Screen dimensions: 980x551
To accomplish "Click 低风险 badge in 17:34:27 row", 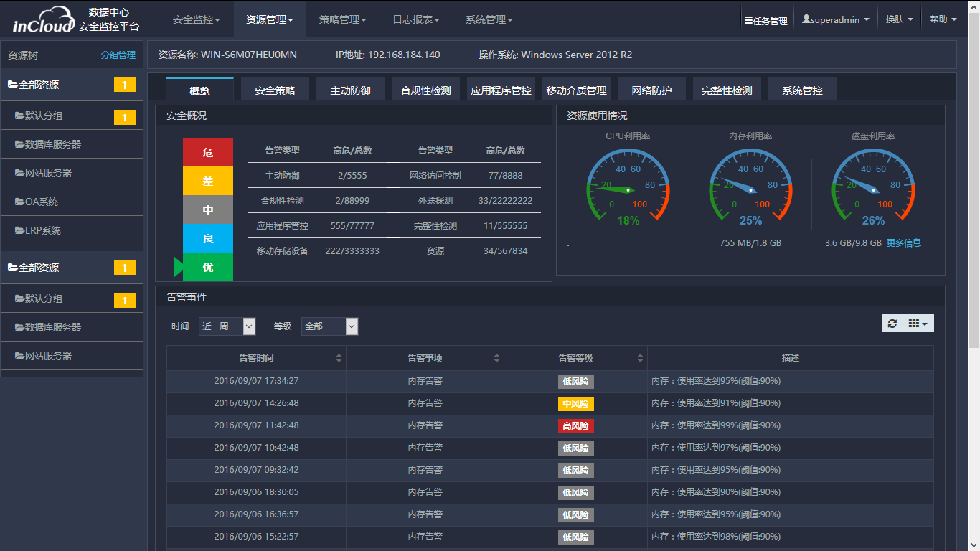I will tap(576, 382).
